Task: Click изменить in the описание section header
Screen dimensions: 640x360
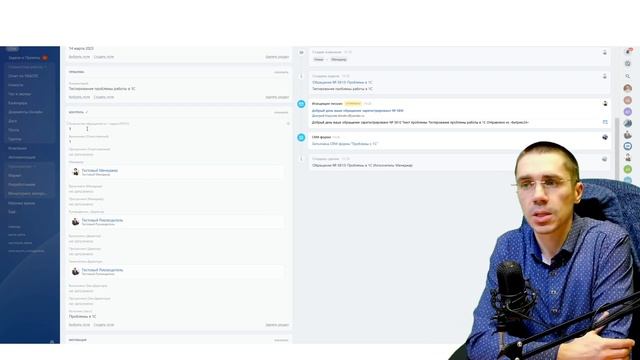Action: (281, 72)
